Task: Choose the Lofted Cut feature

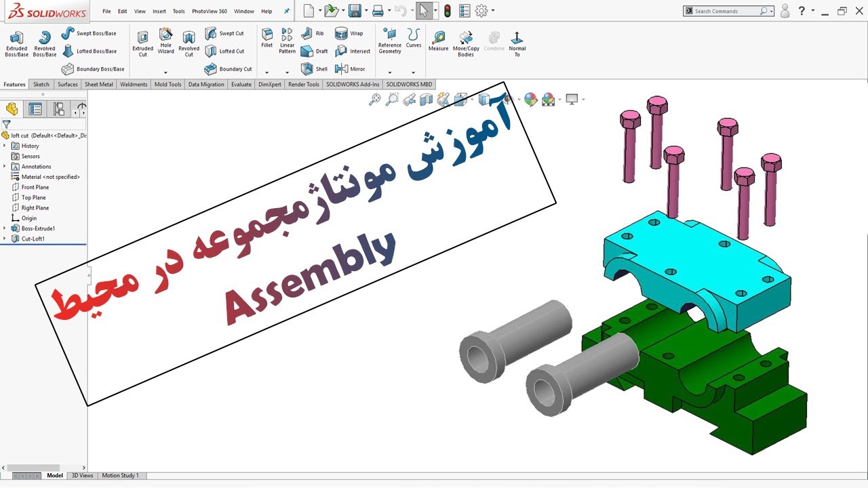Action: [224, 51]
